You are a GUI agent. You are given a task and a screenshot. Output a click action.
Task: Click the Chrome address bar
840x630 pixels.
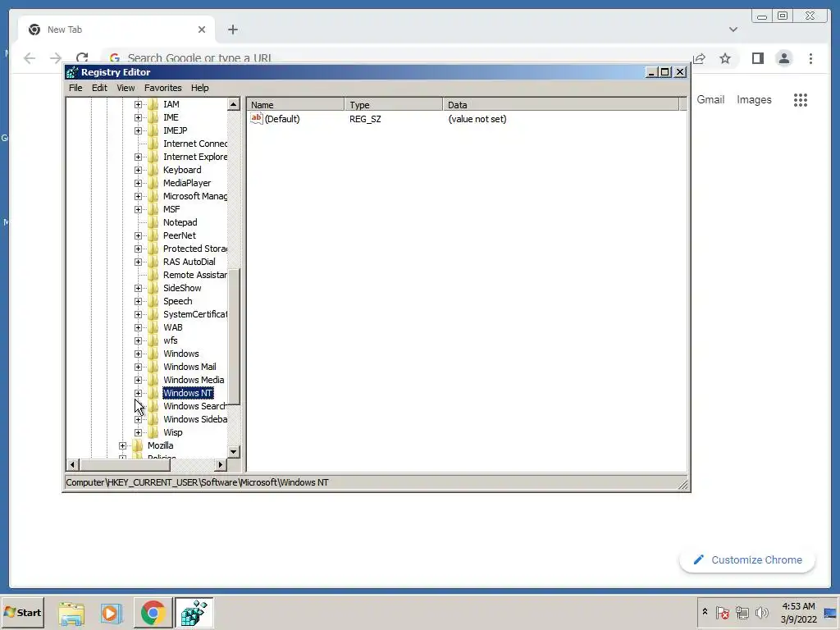(396, 58)
